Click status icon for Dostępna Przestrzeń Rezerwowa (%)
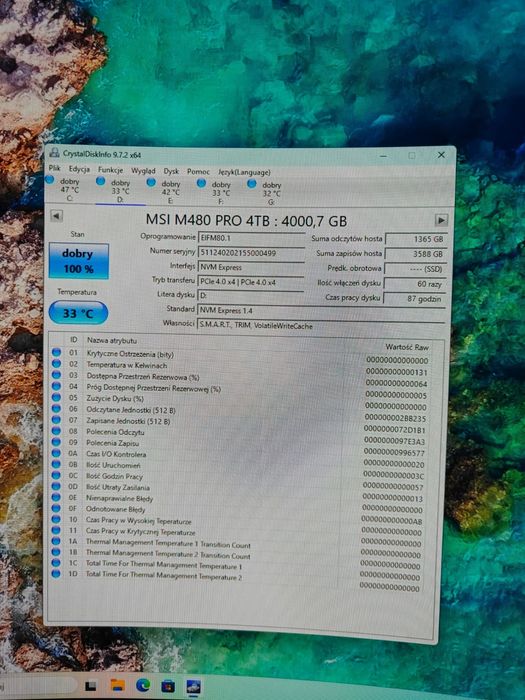The width and height of the screenshot is (525, 700). pos(56,375)
